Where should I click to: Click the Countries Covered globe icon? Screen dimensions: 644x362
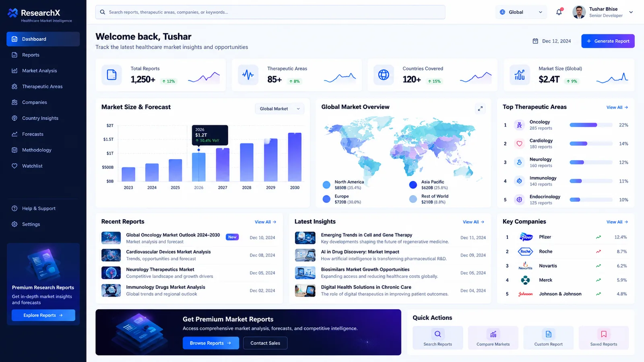[x=384, y=75]
